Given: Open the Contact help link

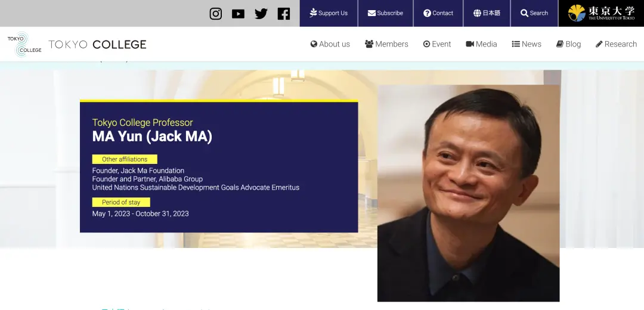Looking at the screenshot, I should 438,13.
